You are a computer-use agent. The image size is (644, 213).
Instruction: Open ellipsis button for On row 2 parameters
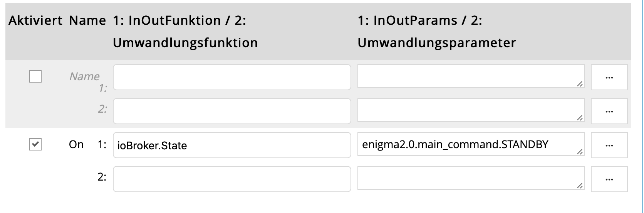(x=609, y=179)
